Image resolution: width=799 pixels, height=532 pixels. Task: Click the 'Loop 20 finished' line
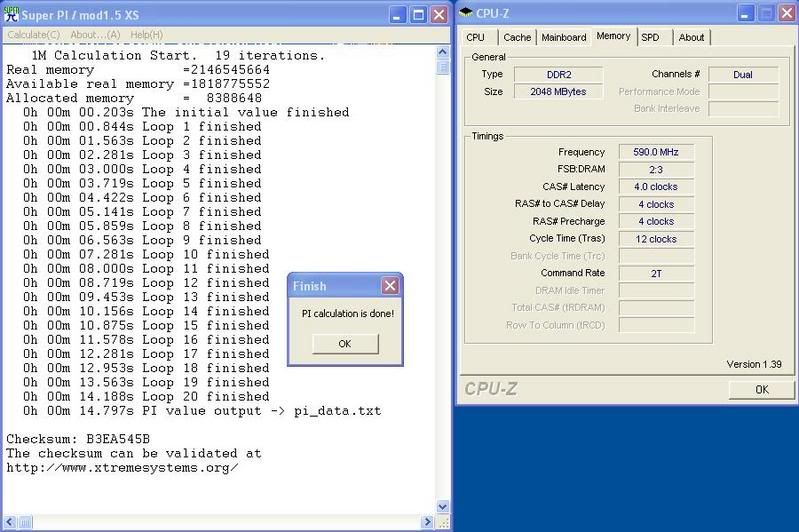(x=146, y=396)
